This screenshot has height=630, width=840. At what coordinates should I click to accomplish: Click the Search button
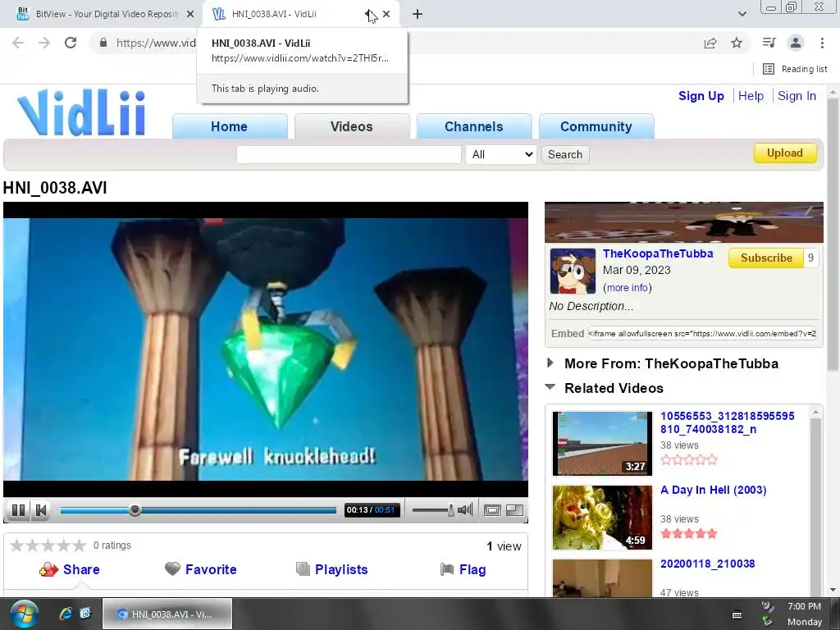565,155
